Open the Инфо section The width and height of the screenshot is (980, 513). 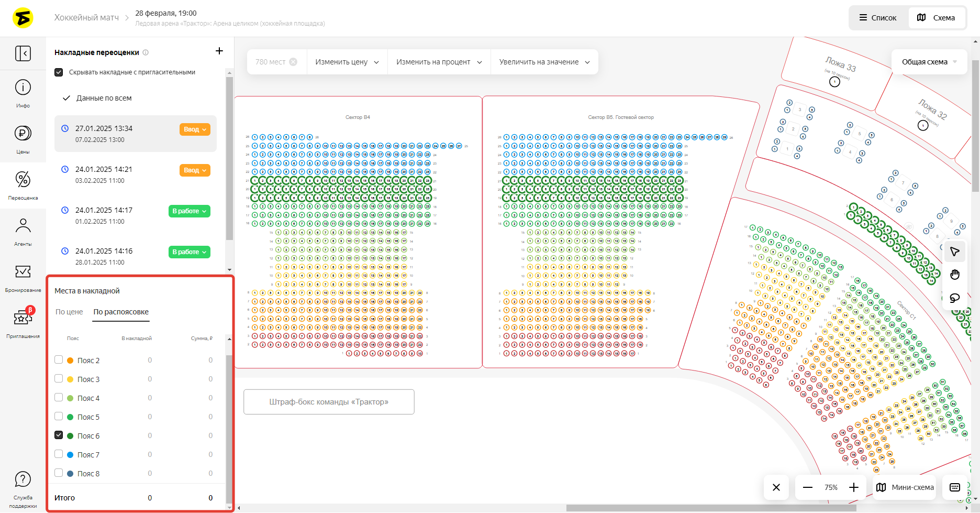pos(23,93)
